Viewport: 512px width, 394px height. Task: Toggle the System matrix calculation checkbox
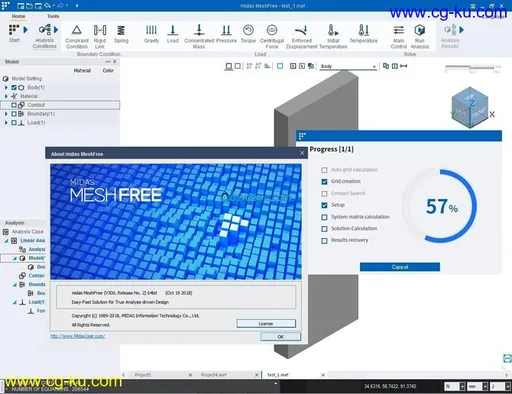324,217
